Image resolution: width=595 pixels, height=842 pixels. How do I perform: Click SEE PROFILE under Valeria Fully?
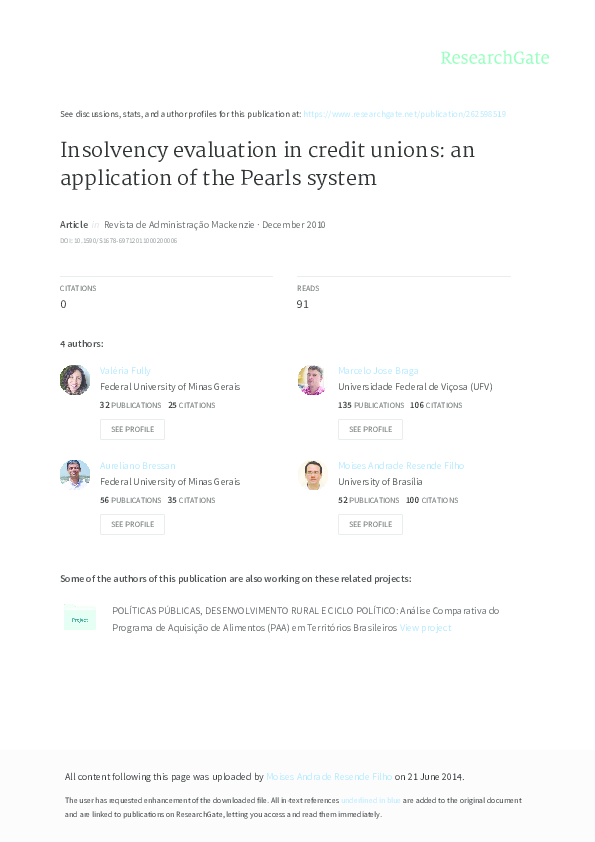pyautogui.click(x=132, y=429)
